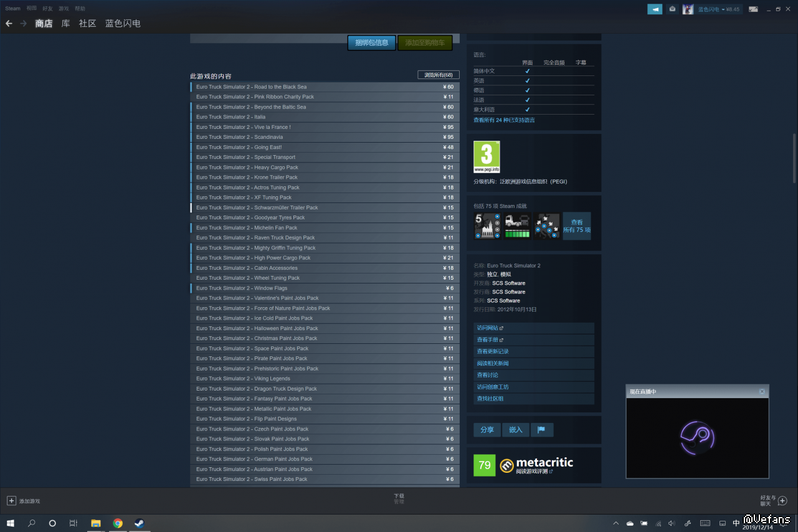The width and height of the screenshot is (798, 532).
Task: Open the Going East! DLC row
Action: tap(325, 147)
